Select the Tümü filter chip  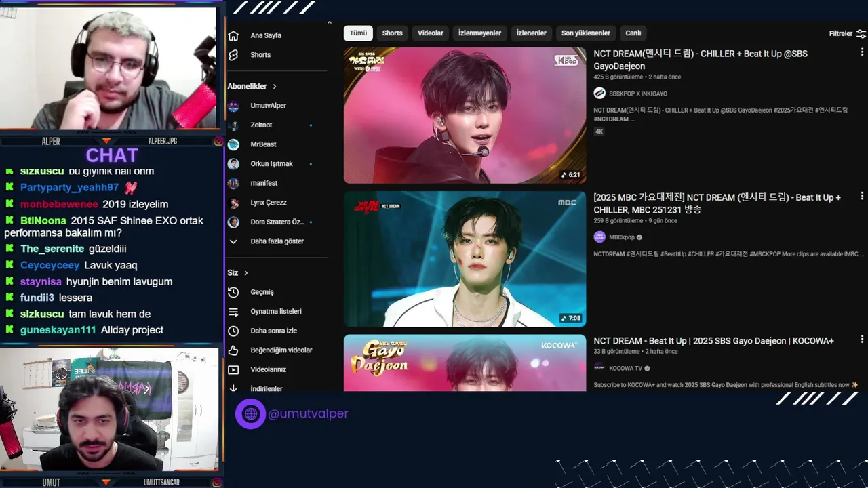point(358,33)
